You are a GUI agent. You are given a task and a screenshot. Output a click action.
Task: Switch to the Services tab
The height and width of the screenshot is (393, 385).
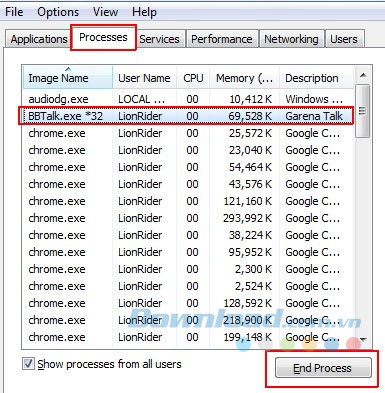(159, 39)
